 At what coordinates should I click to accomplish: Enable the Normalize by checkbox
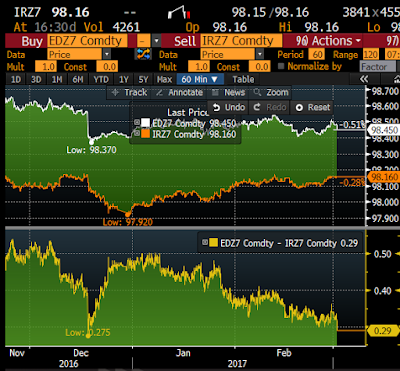click(281, 66)
